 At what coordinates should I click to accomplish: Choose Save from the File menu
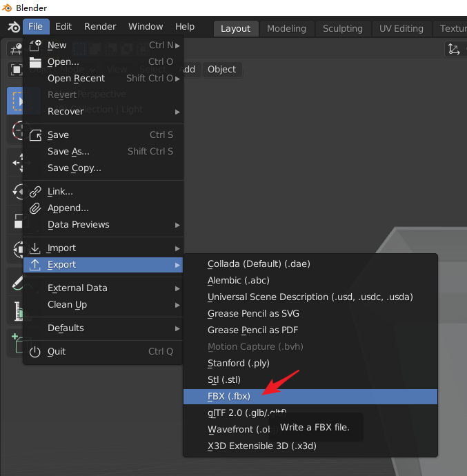coord(103,135)
